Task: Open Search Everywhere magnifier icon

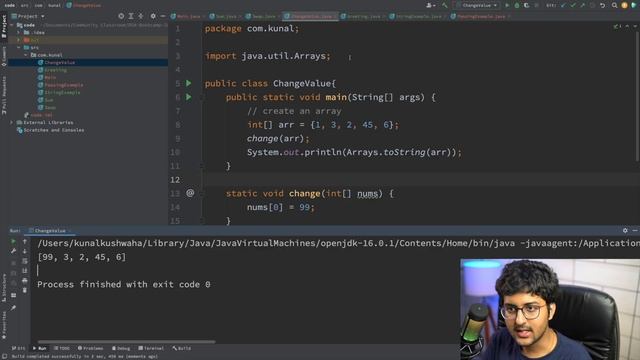Action: point(614,5)
